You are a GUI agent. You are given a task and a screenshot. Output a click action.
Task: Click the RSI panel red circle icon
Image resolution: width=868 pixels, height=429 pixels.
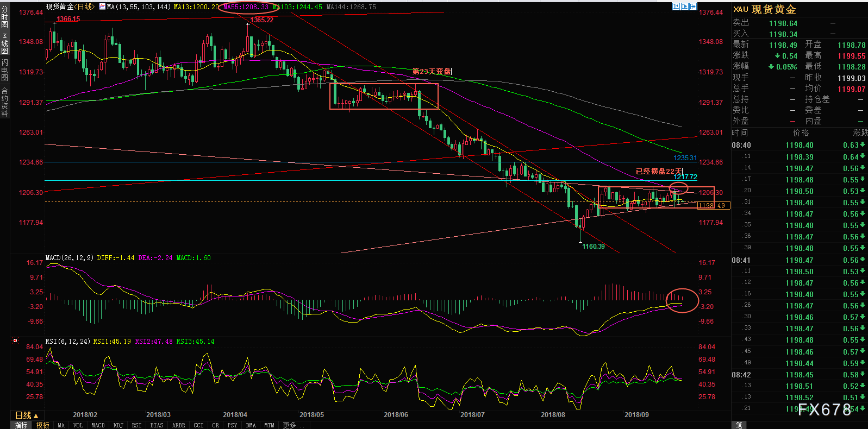[x=15, y=341]
